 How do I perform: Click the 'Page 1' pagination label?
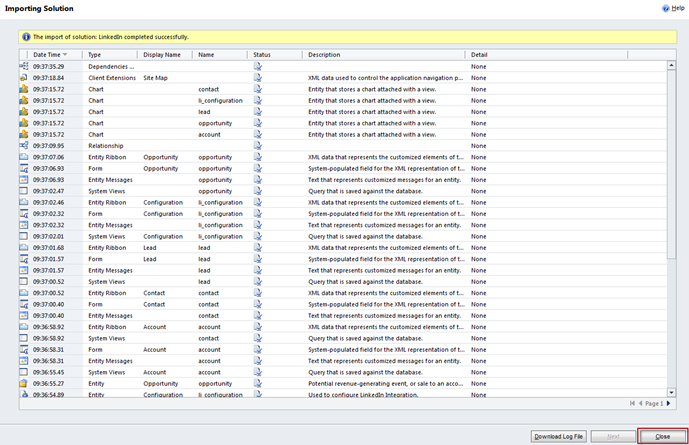pyautogui.click(x=654, y=403)
